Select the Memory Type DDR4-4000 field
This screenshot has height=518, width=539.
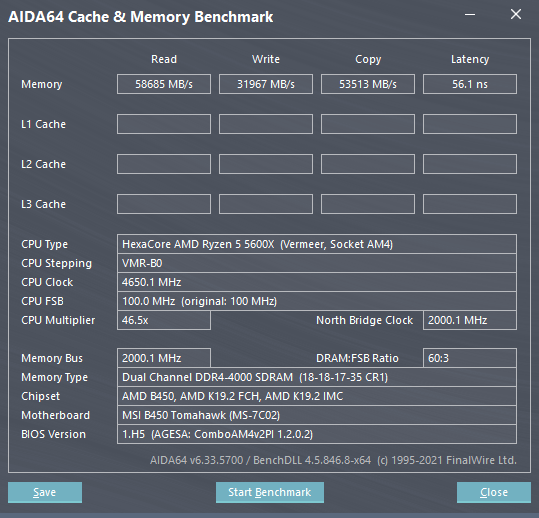317,377
